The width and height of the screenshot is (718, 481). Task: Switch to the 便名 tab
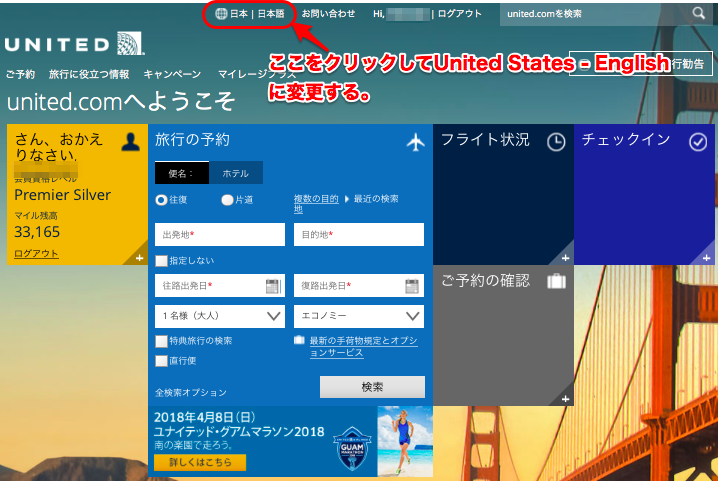click(x=182, y=173)
